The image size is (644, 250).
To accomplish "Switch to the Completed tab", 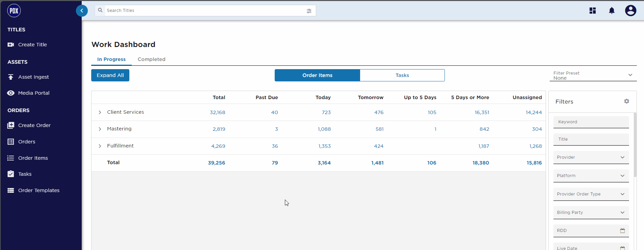I will pyautogui.click(x=151, y=59).
